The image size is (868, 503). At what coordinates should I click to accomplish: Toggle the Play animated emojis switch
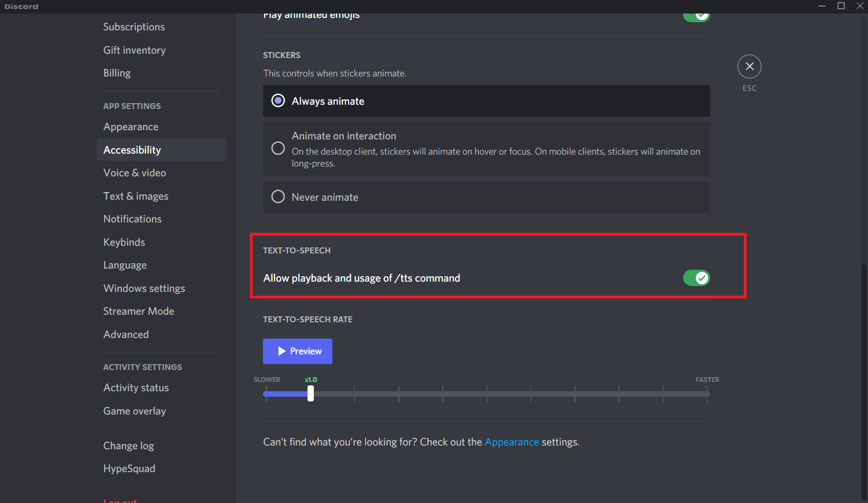[696, 15]
